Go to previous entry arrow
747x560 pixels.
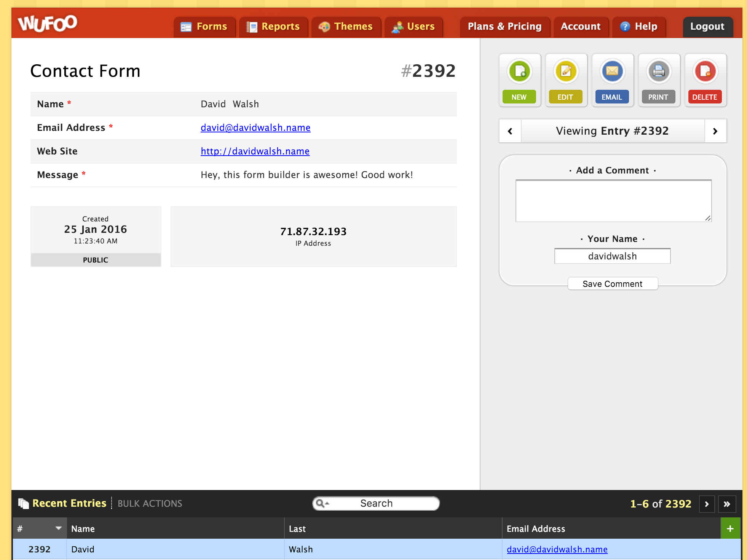510,131
